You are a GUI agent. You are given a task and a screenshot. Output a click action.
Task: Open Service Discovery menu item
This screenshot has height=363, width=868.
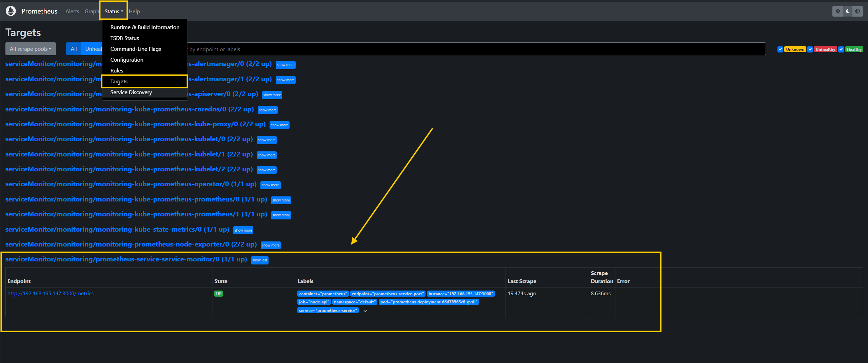(x=145, y=92)
